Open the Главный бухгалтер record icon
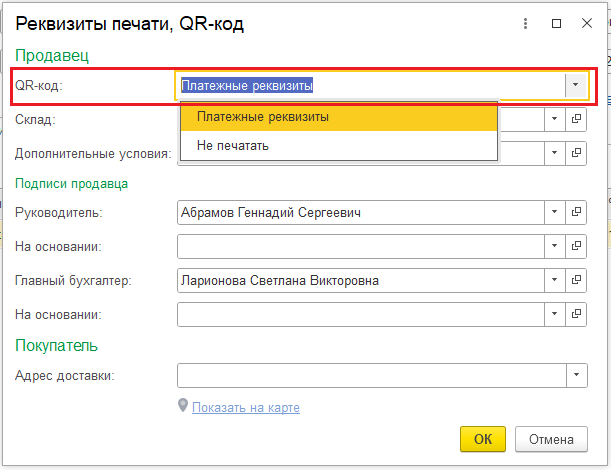The height and width of the screenshot is (470, 611). [x=576, y=280]
